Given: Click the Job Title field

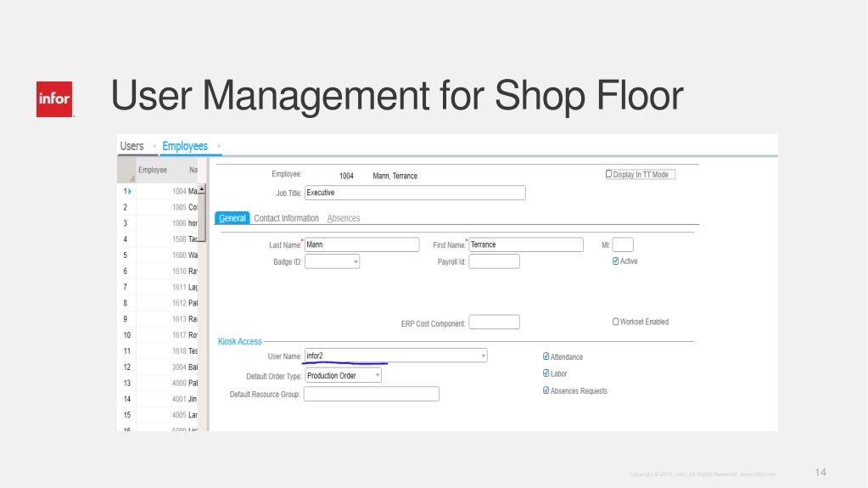Looking at the screenshot, I should (x=415, y=193).
